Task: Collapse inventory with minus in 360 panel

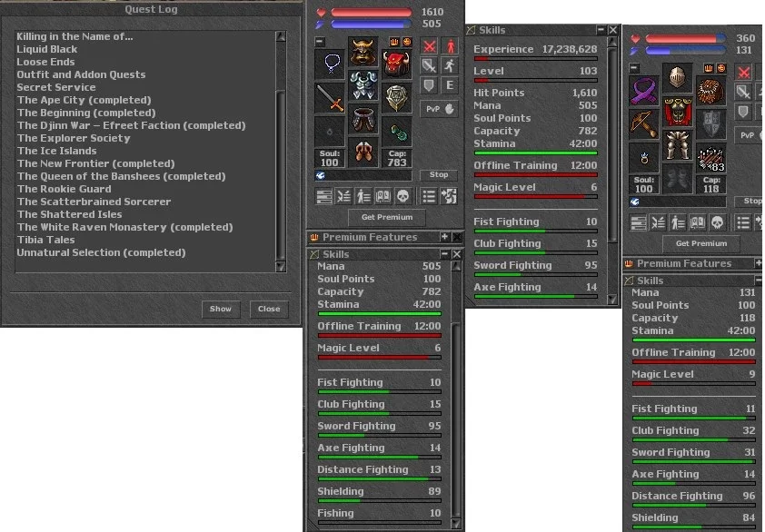Action: coord(634,68)
